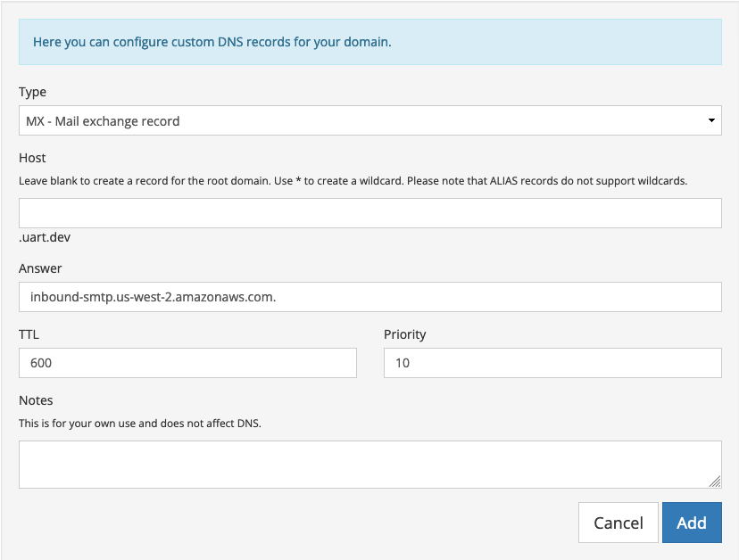Click the Priority field label

click(405, 334)
